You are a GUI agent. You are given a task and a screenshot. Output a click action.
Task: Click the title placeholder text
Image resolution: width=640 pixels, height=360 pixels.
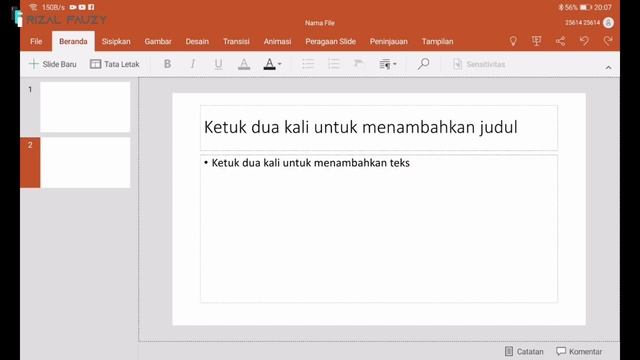tap(360, 127)
